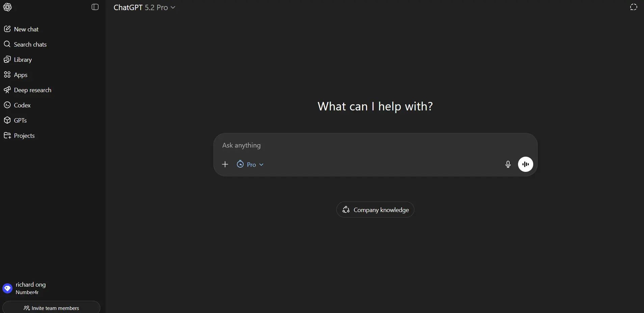Expand the Pro mode chevron

click(261, 164)
